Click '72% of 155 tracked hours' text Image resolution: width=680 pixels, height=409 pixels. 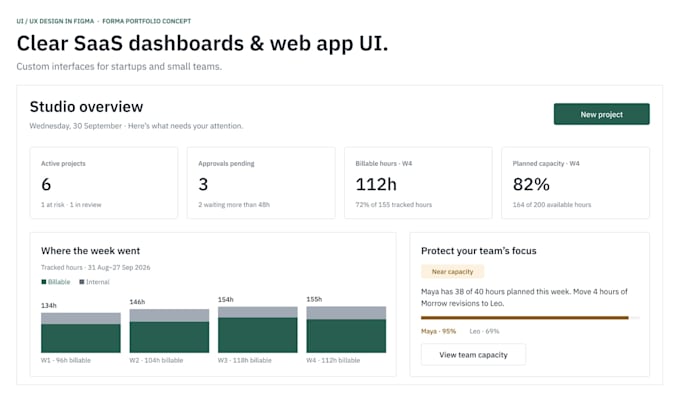tap(394, 205)
